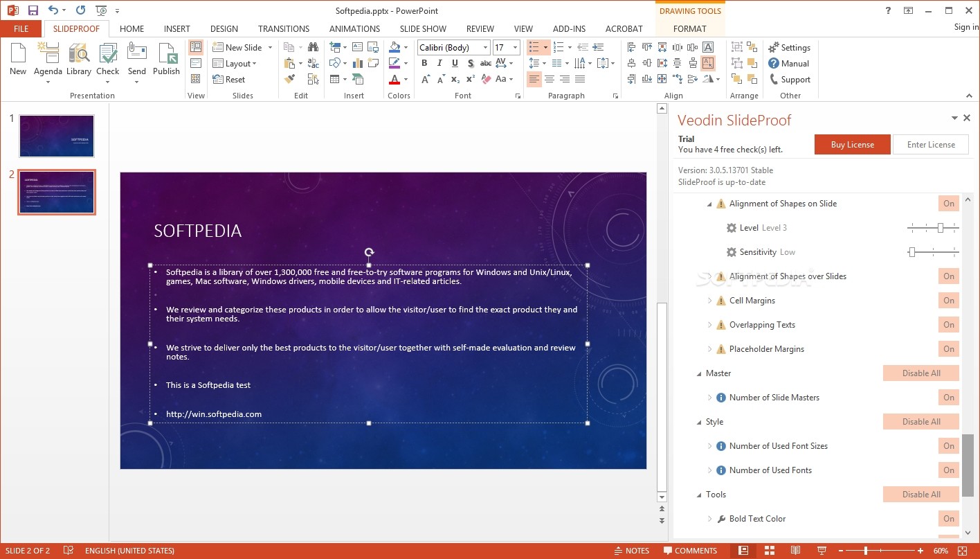Expand the Cell Margins row

[x=709, y=301]
